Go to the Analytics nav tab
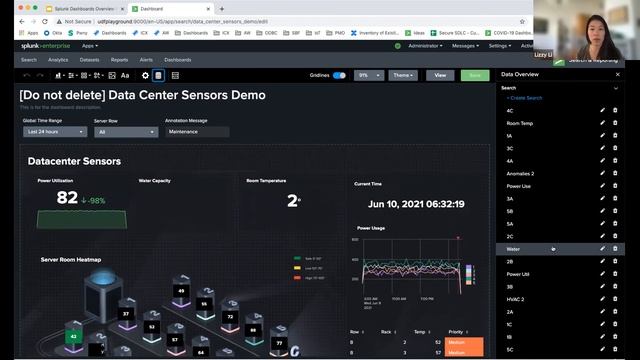The height and width of the screenshot is (360, 640). pyautogui.click(x=58, y=60)
